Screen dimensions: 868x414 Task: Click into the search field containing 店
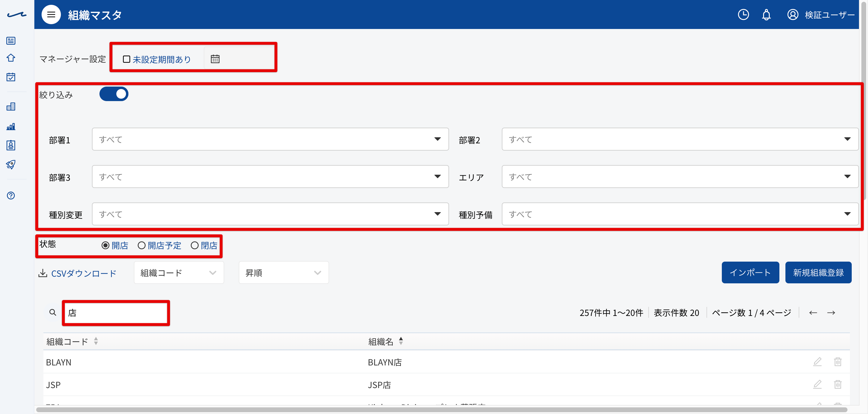[x=116, y=313]
